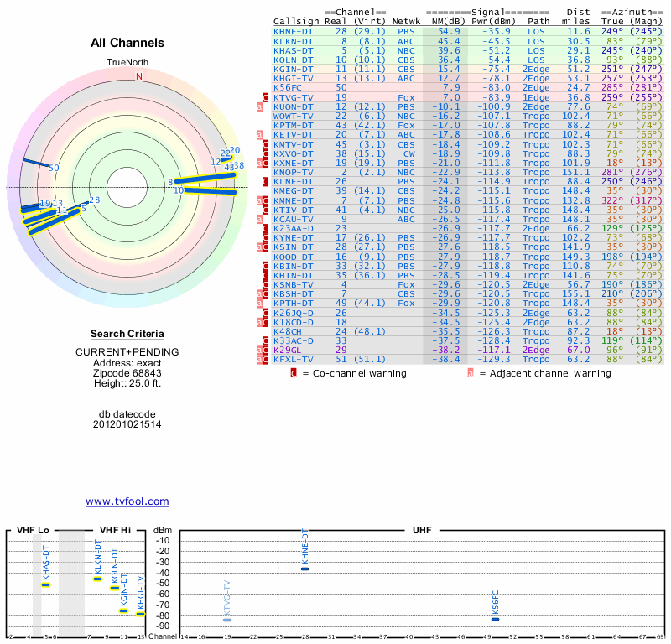Image resolution: width=671 pixels, height=644 pixels.
Task: Select the purple K29GL callsign
Action: [287, 350]
